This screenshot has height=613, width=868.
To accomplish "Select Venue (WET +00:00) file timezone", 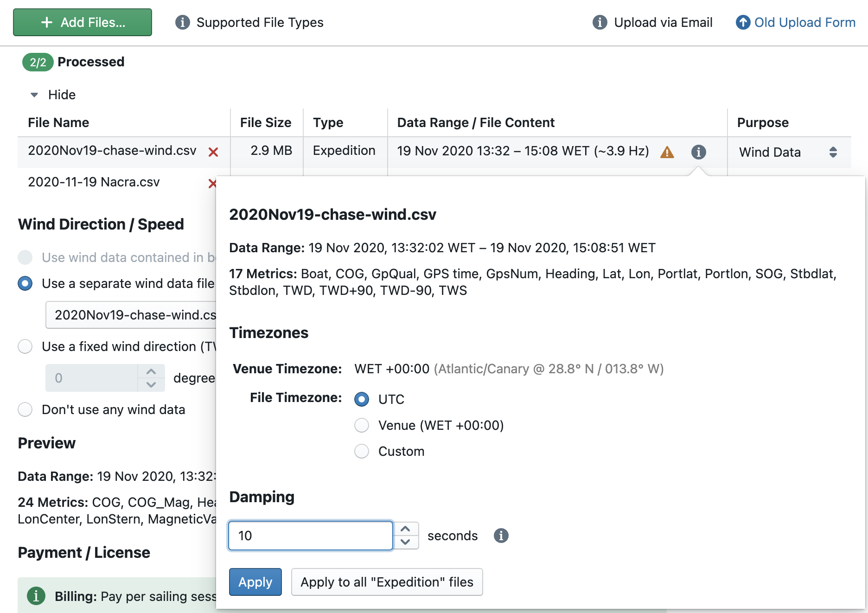I will [362, 425].
